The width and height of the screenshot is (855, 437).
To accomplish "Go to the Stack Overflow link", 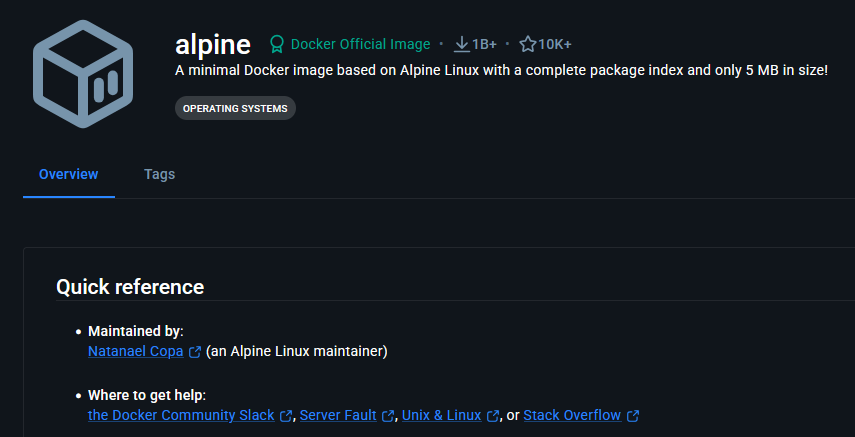I will [x=572, y=415].
